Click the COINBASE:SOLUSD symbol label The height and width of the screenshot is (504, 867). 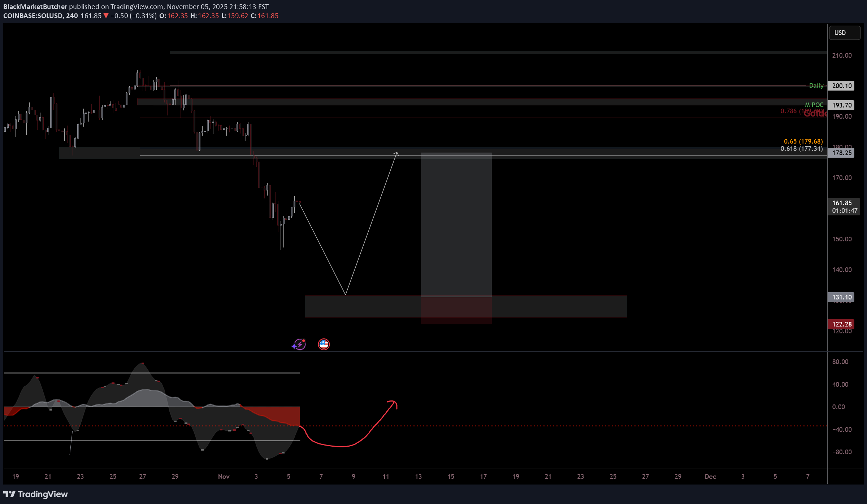32,16
